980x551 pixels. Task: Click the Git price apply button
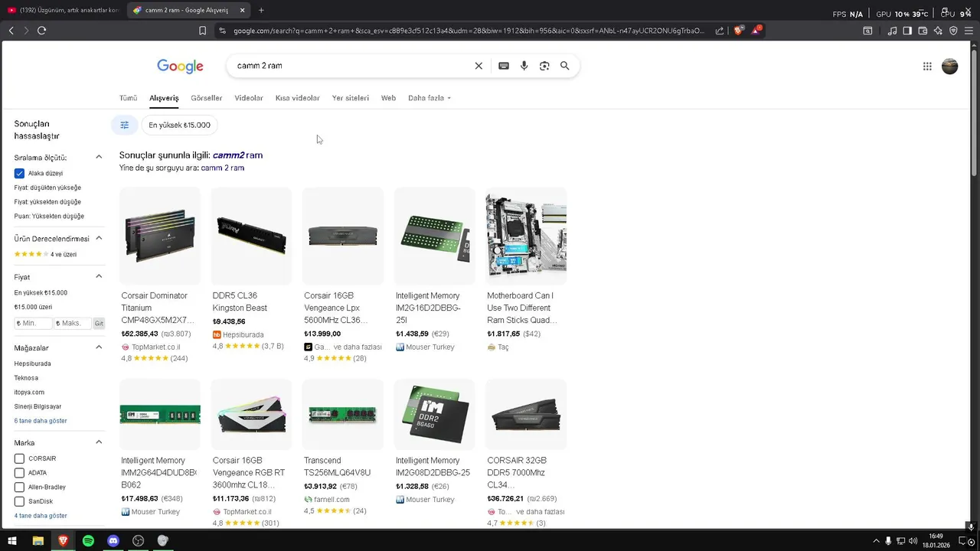pyautogui.click(x=99, y=324)
